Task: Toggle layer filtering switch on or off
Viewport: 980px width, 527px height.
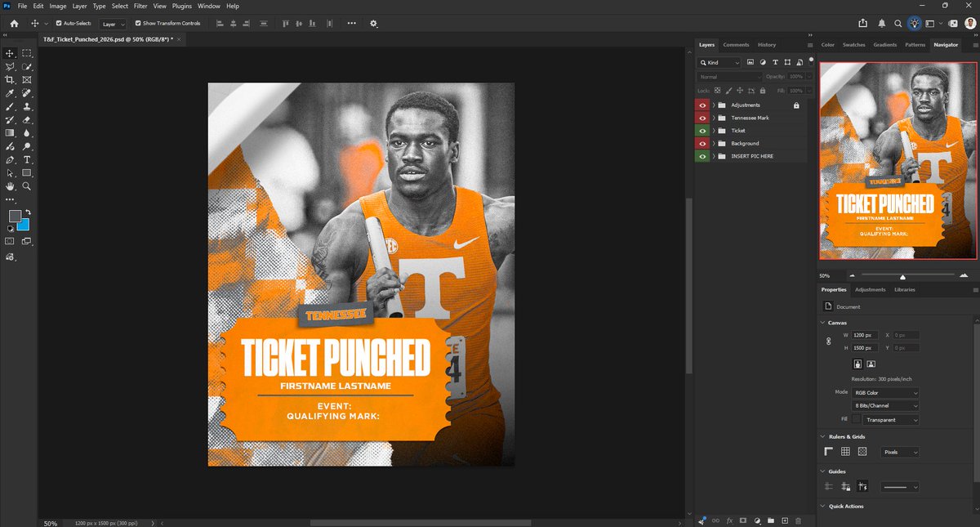Action: point(810,61)
